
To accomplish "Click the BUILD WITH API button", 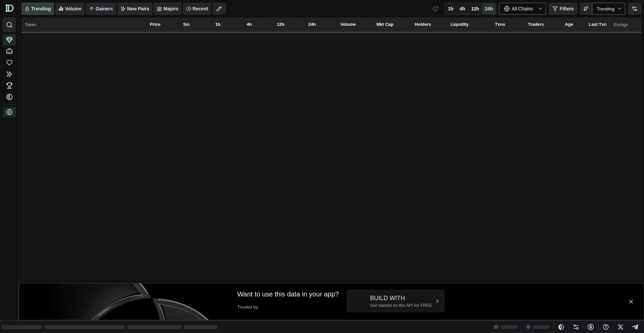I will click(395, 301).
